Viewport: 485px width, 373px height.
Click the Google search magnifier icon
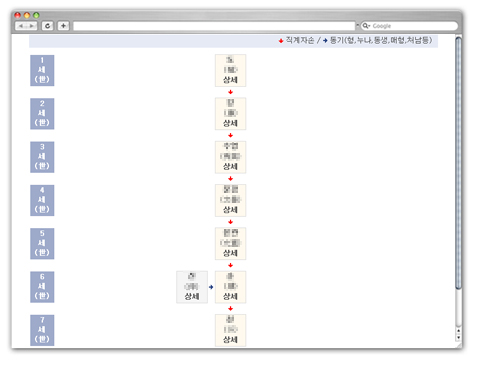[366, 26]
